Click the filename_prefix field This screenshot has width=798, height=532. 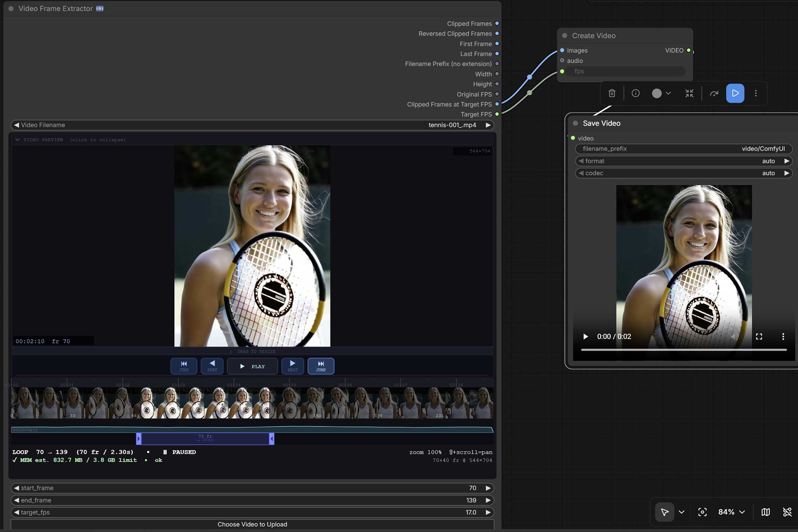(x=684, y=149)
